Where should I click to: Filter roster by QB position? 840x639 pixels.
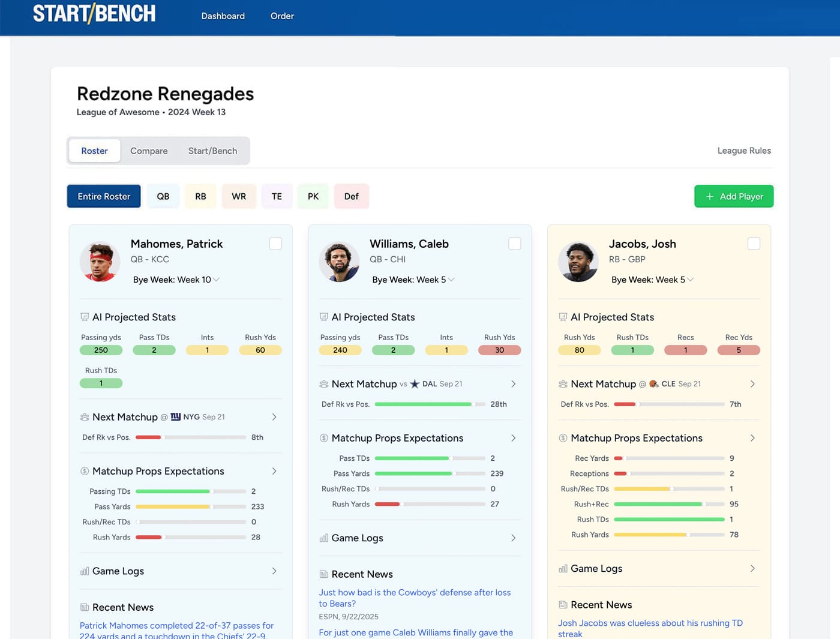click(x=163, y=196)
